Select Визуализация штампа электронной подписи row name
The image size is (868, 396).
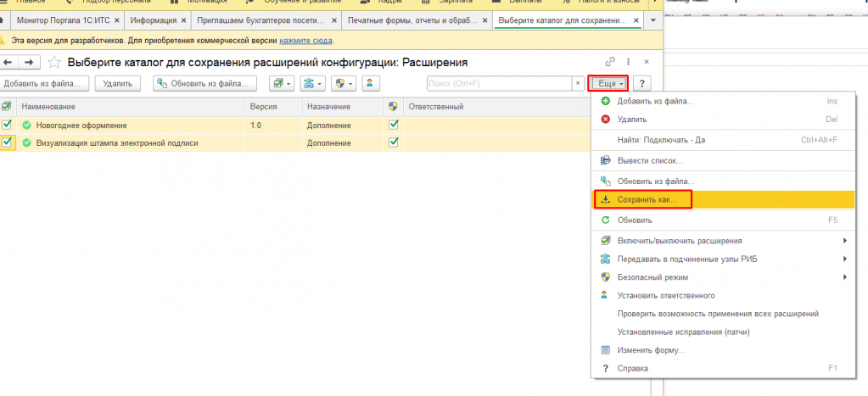(117, 142)
